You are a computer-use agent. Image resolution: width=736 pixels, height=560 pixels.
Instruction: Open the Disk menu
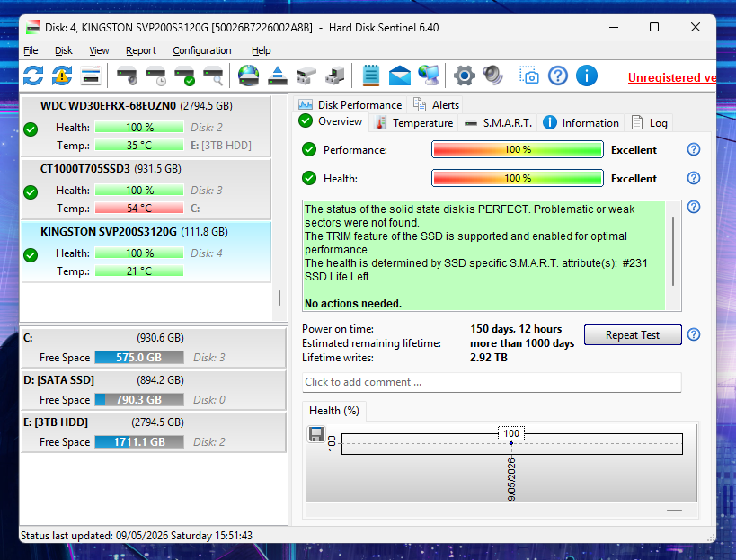pos(64,50)
